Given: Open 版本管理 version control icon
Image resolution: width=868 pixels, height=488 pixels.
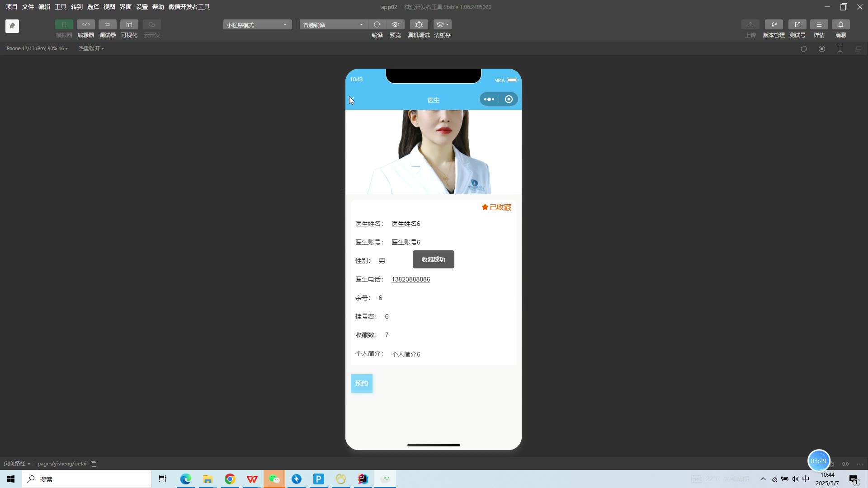Looking at the screenshot, I should [x=774, y=24].
